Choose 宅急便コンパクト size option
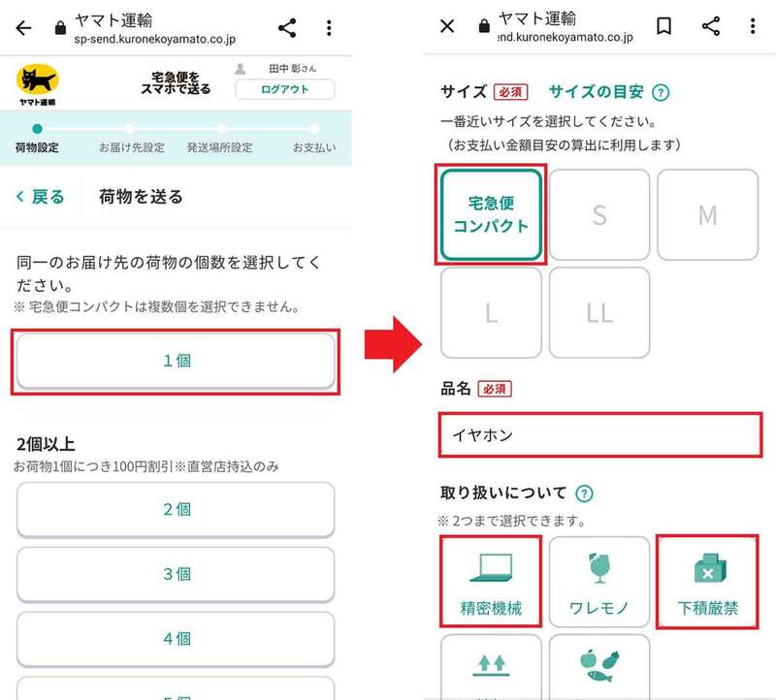Screen dimensions: 776x700 491,214
